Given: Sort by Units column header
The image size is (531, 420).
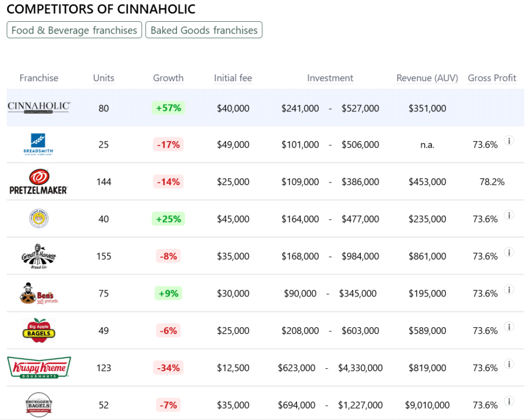Looking at the screenshot, I should [104, 78].
